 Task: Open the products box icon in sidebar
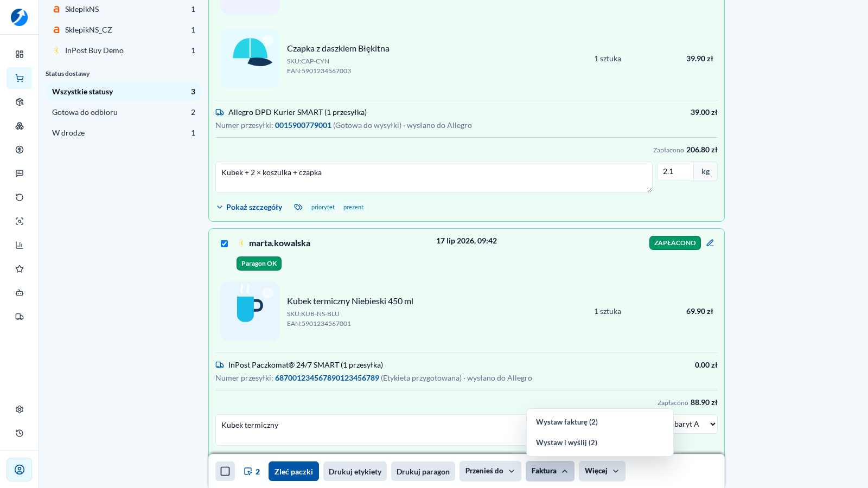coord(20,102)
